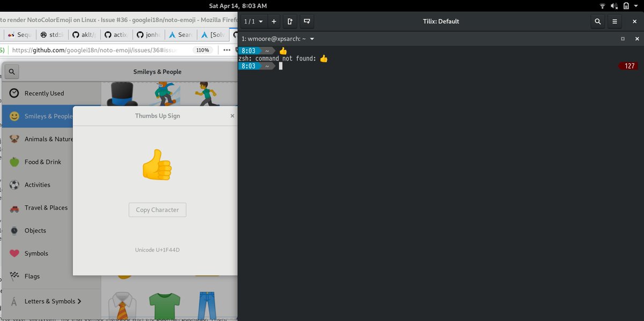Click Tilix add terminal right icon

(290, 21)
